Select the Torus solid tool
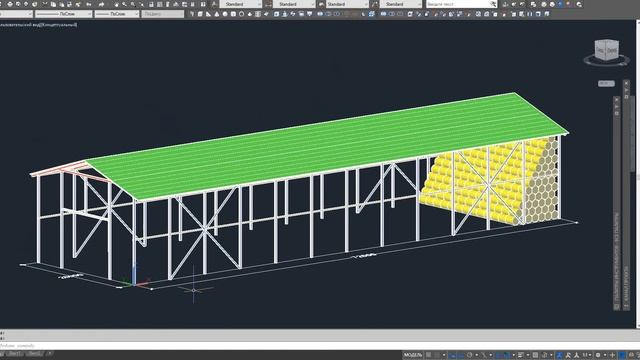 tap(241, 14)
